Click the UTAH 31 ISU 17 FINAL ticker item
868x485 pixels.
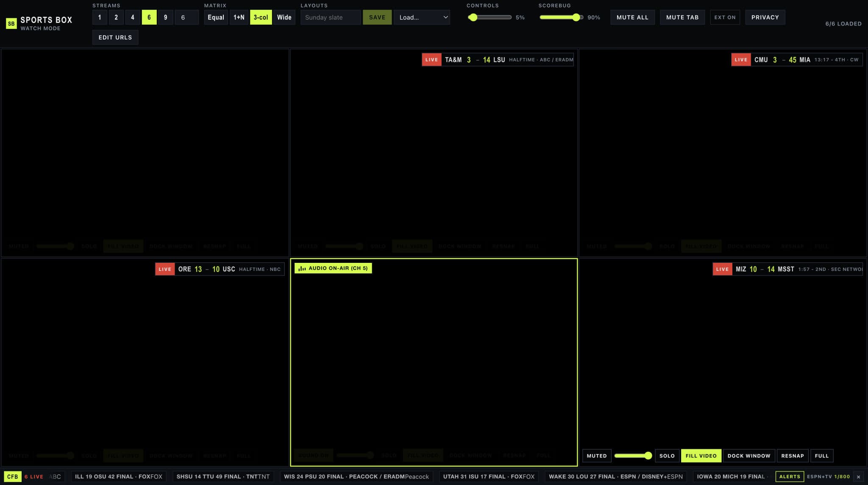[x=489, y=477]
